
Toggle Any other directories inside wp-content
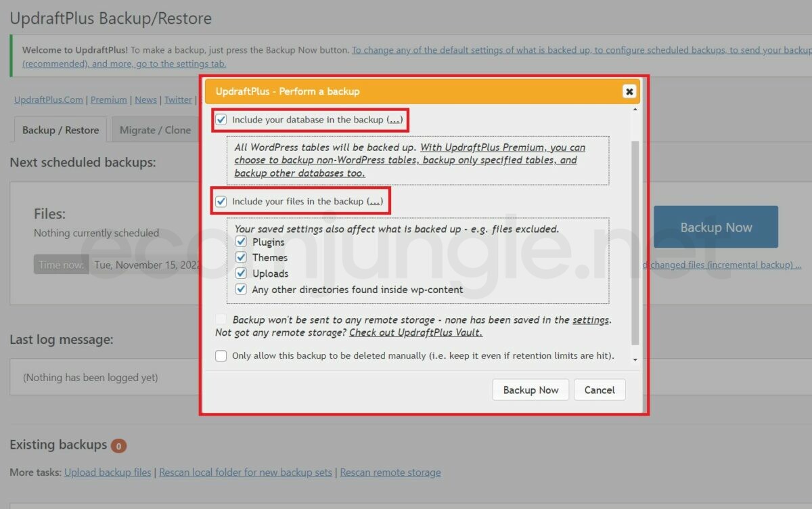pyautogui.click(x=241, y=289)
